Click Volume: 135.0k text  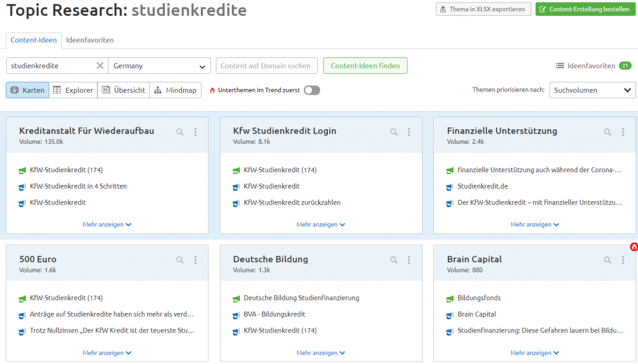pyautogui.click(x=41, y=142)
